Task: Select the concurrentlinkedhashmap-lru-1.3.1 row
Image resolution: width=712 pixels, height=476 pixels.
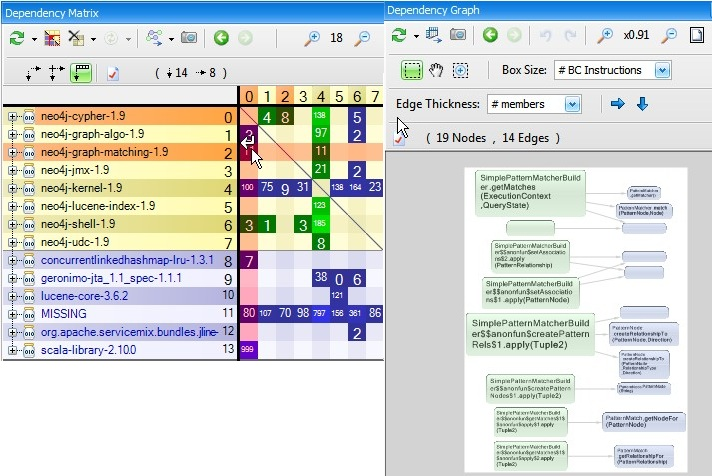Action: [x=120, y=260]
